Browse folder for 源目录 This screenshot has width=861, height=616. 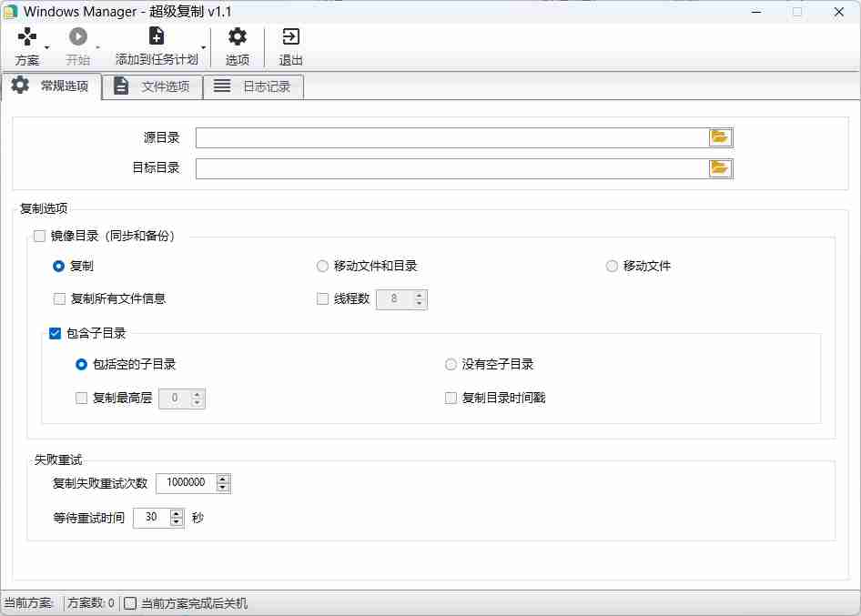pos(720,137)
